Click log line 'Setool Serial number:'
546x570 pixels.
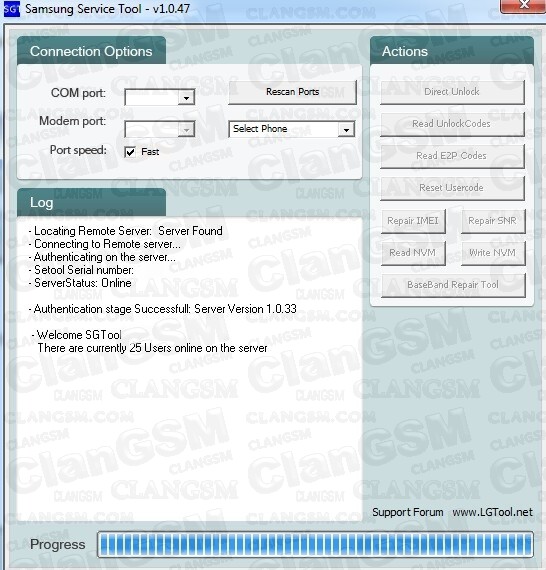coord(81,270)
